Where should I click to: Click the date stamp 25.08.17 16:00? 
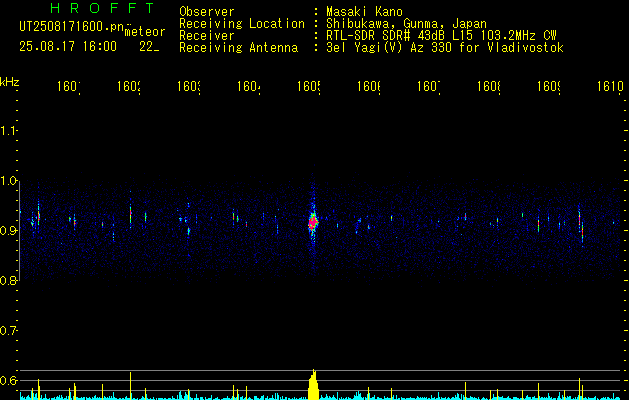pyautogui.click(x=68, y=47)
